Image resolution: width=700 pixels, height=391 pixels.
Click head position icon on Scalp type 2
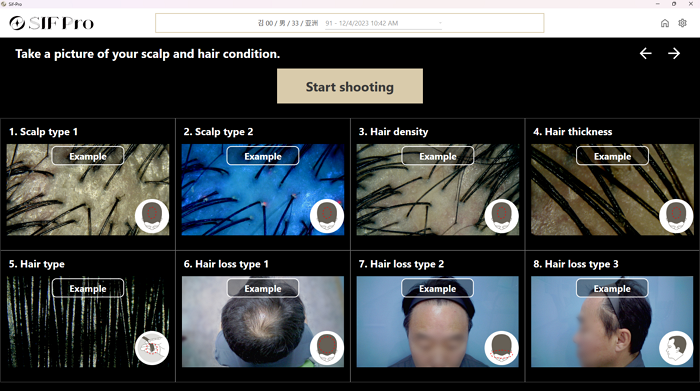pos(327,216)
